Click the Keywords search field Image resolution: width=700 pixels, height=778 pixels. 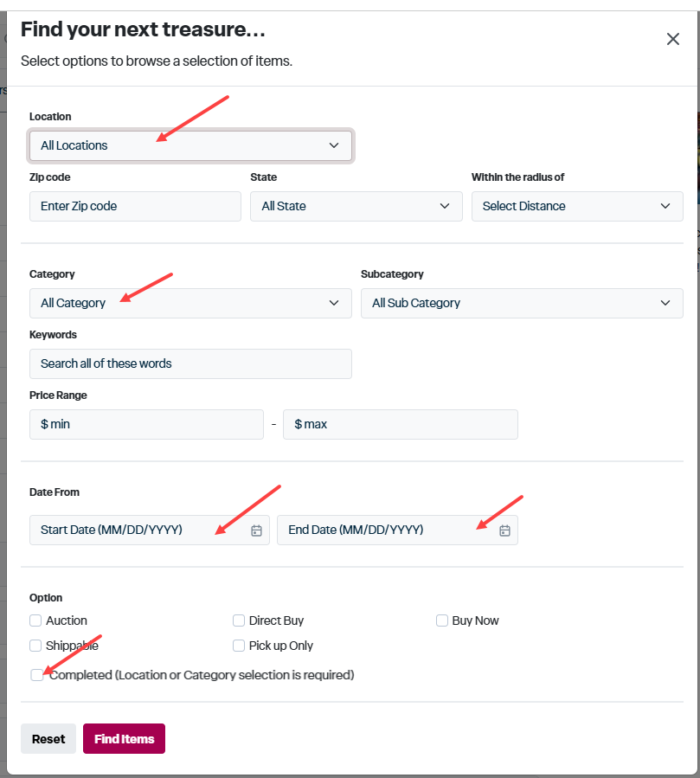190,363
